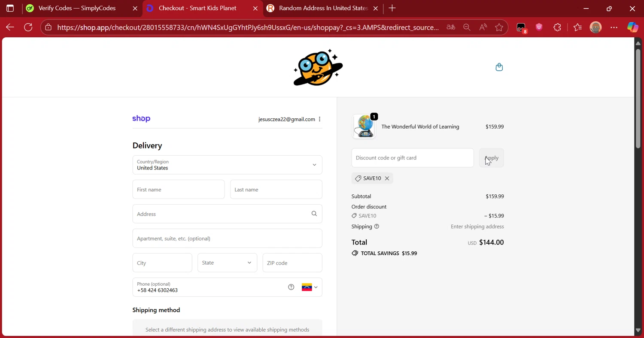Image resolution: width=644 pixels, height=338 pixels.
Task: Expand the Country/Region dropdown
Action: (227, 165)
